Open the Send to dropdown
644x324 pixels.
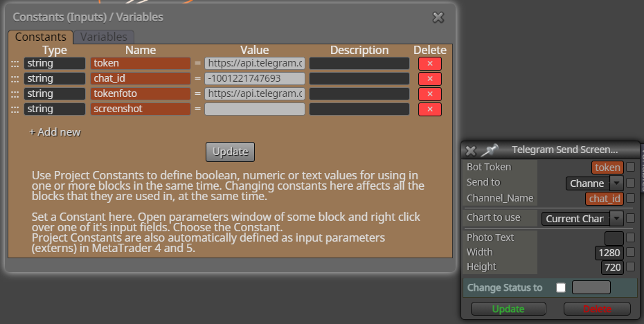coord(594,183)
